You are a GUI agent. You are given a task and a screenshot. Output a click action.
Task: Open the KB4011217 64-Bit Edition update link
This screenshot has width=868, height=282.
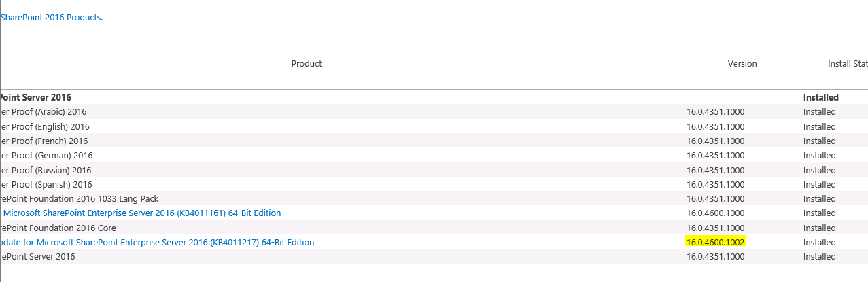pyautogui.click(x=157, y=243)
